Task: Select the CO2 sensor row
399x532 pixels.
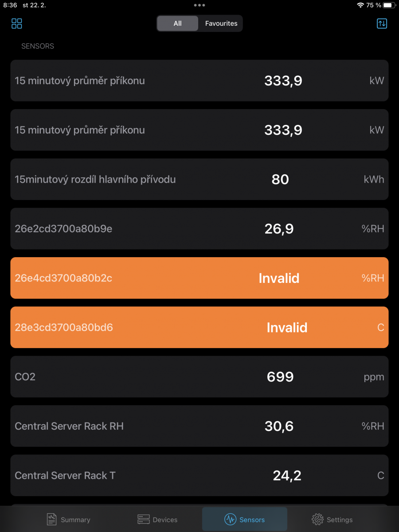Action: (x=199, y=377)
